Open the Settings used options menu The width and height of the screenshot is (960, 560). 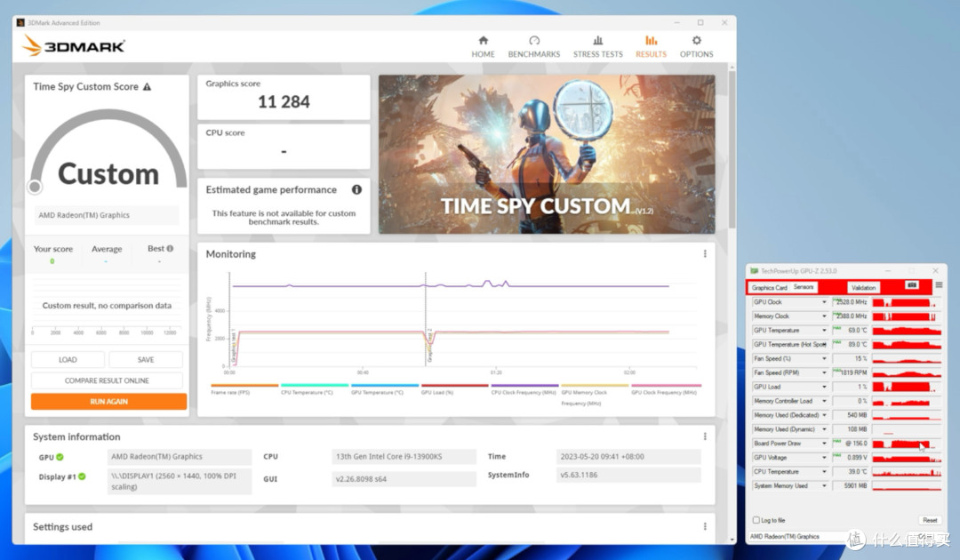click(705, 526)
